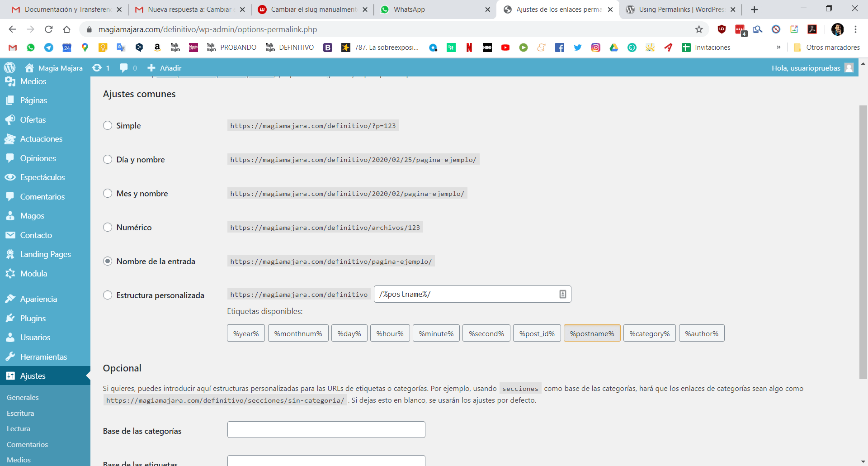868x466 pixels.
Task: Select the Día y nombre radio button
Action: [x=108, y=159]
